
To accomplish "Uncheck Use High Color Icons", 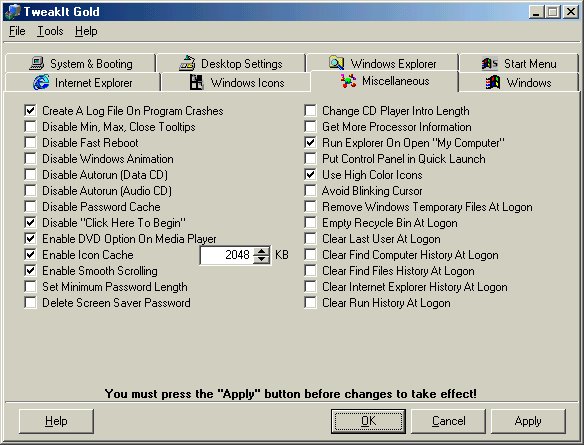I will (310, 175).
